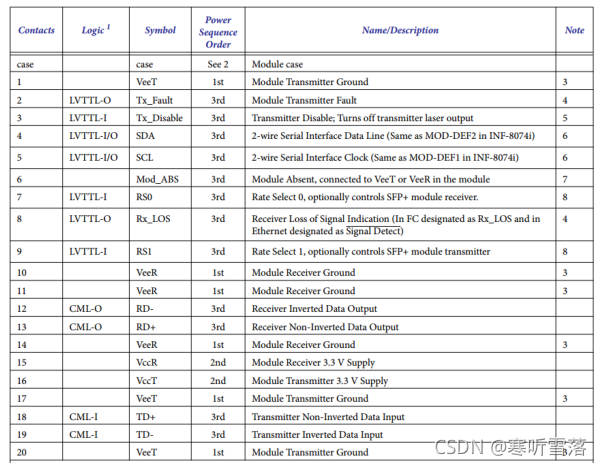The height and width of the screenshot is (465, 602).
Task: Click the Logic column header
Action: click(96, 30)
